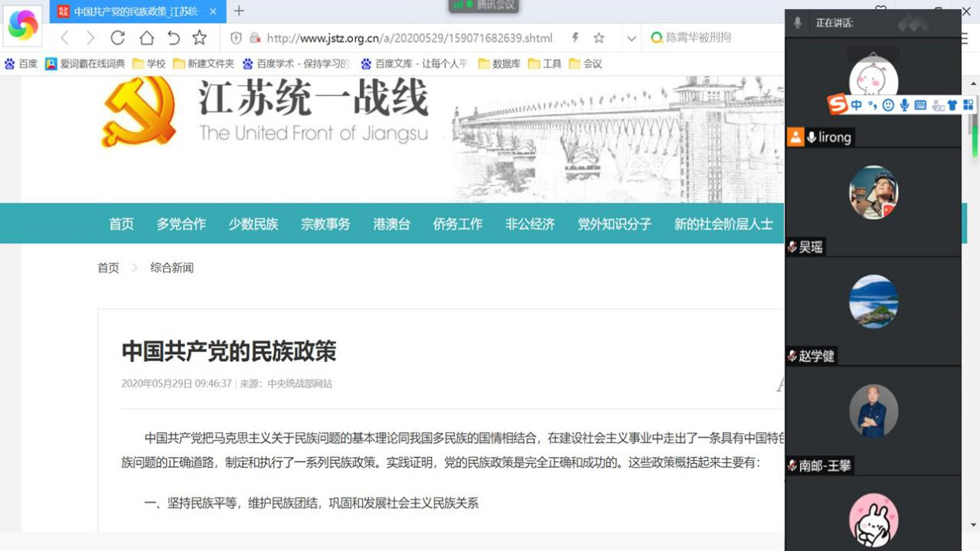Go back to the previous page
The height and width of the screenshot is (551, 980).
(65, 38)
